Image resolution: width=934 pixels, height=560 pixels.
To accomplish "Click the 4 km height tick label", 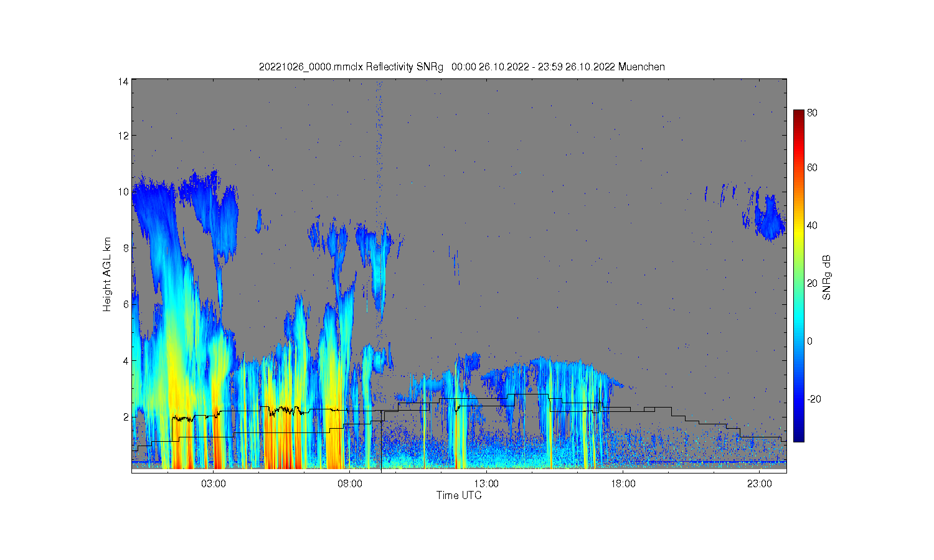I will tap(126, 361).
